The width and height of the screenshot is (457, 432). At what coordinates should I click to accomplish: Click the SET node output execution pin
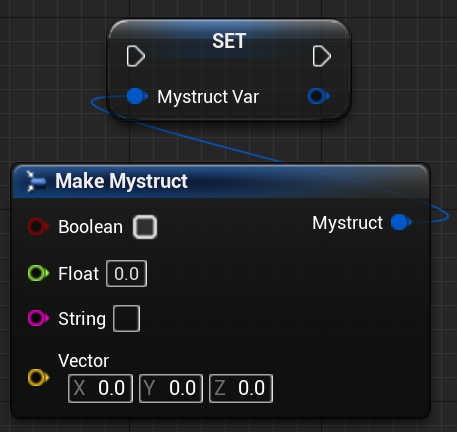(x=322, y=56)
